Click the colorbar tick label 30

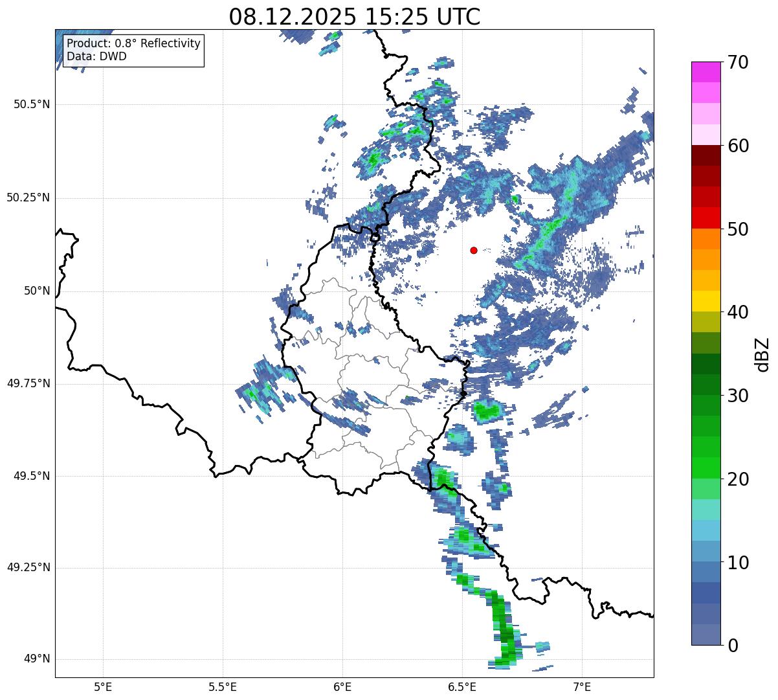(739, 396)
